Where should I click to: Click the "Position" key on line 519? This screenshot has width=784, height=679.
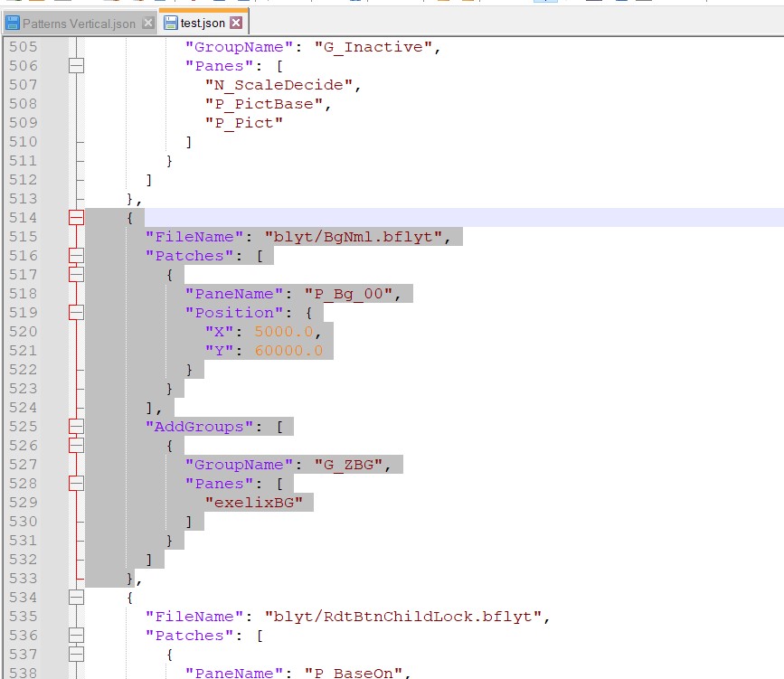(234, 313)
